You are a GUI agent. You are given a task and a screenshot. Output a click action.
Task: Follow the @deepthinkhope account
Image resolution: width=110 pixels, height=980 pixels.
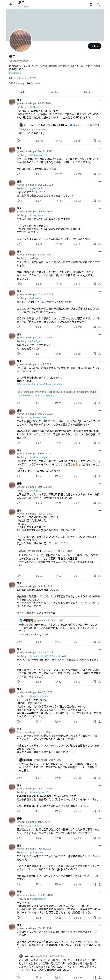point(95,46)
